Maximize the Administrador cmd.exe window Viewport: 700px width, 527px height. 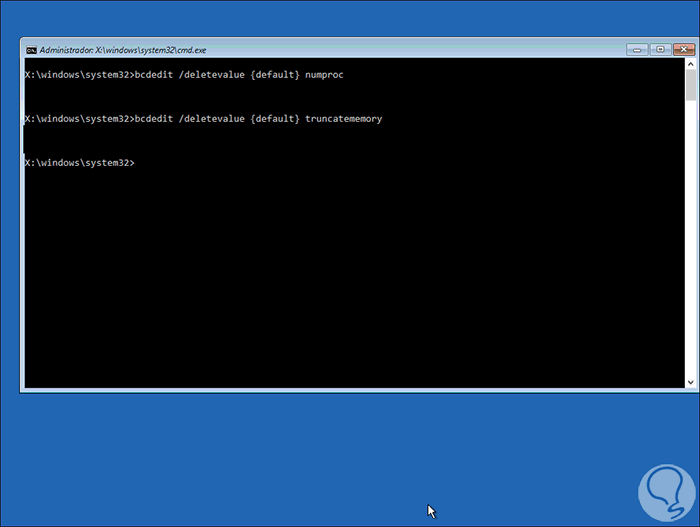660,50
